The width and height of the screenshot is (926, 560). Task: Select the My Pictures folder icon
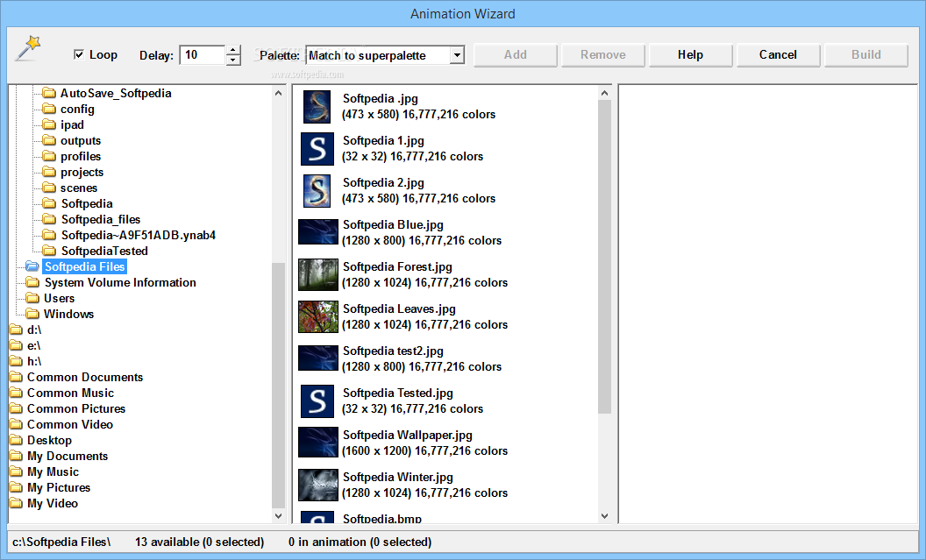[x=16, y=487]
